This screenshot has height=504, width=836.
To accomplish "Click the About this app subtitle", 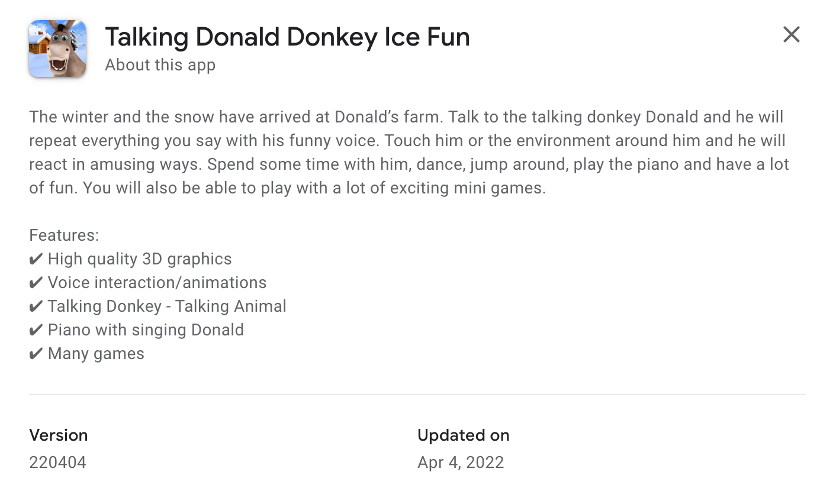I will coord(160,65).
